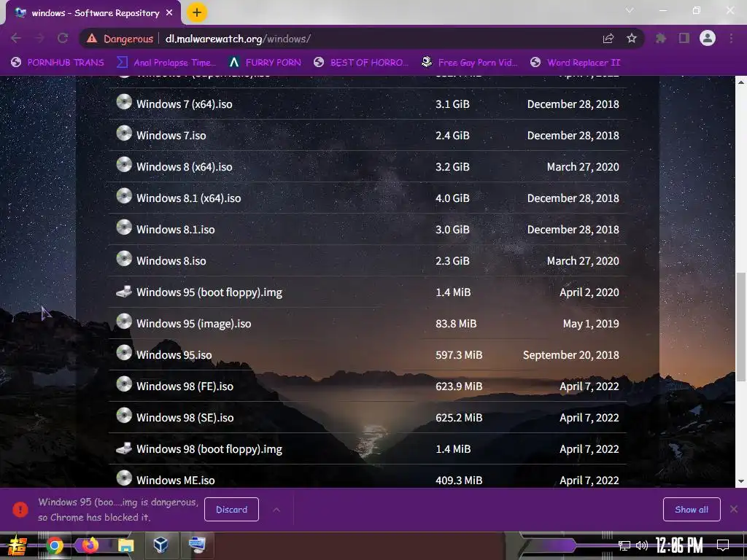The height and width of the screenshot is (560, 747).
Task: Open the Windows 7 (x64).iso link
Action: coord(185,104)
